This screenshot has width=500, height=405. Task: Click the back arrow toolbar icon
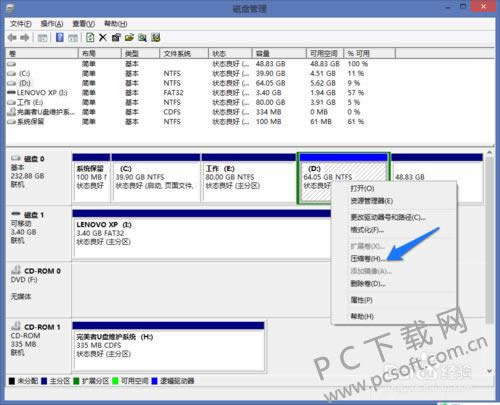click(x=12, y=38)
